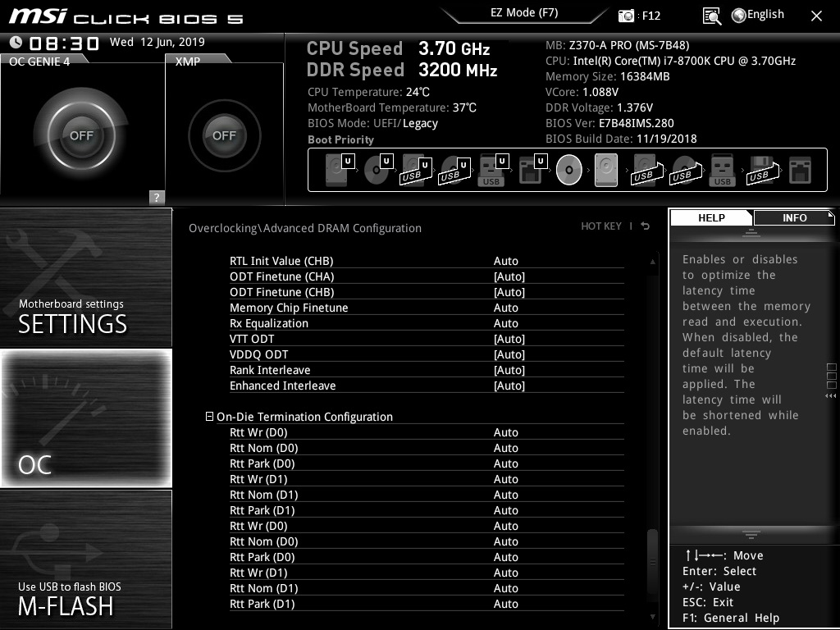Close the BIOS with the X icon
840x630 pixels.
point(816,16)
